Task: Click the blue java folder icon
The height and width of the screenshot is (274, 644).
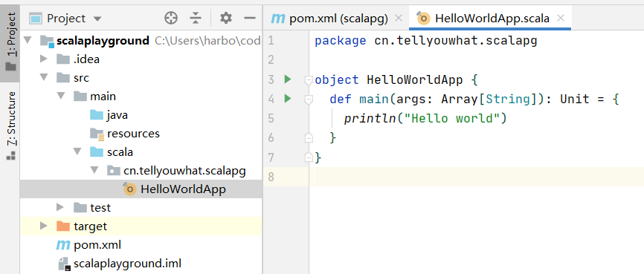Action: point(97,115)
